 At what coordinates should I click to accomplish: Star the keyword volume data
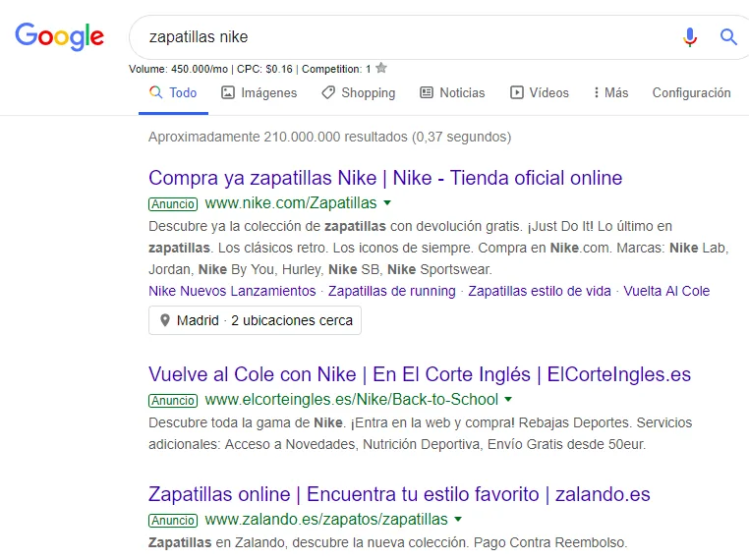click(x=381, y=68)
